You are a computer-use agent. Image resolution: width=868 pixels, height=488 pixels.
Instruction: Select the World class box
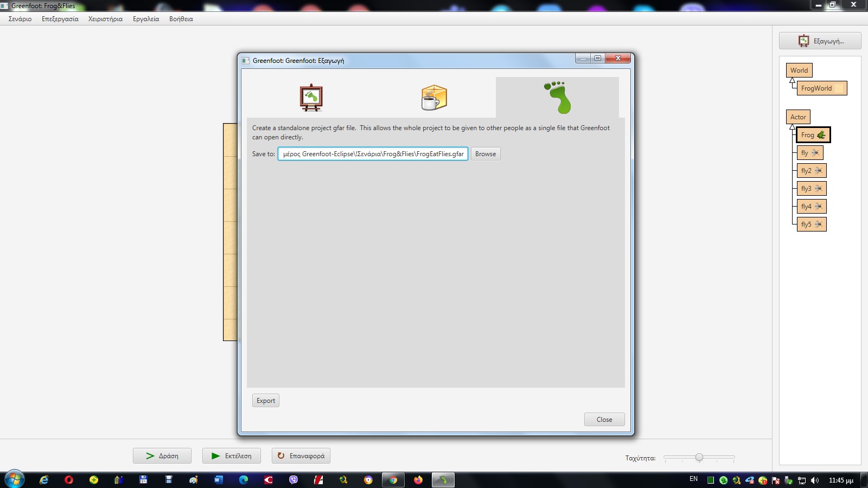coord(799,70)
